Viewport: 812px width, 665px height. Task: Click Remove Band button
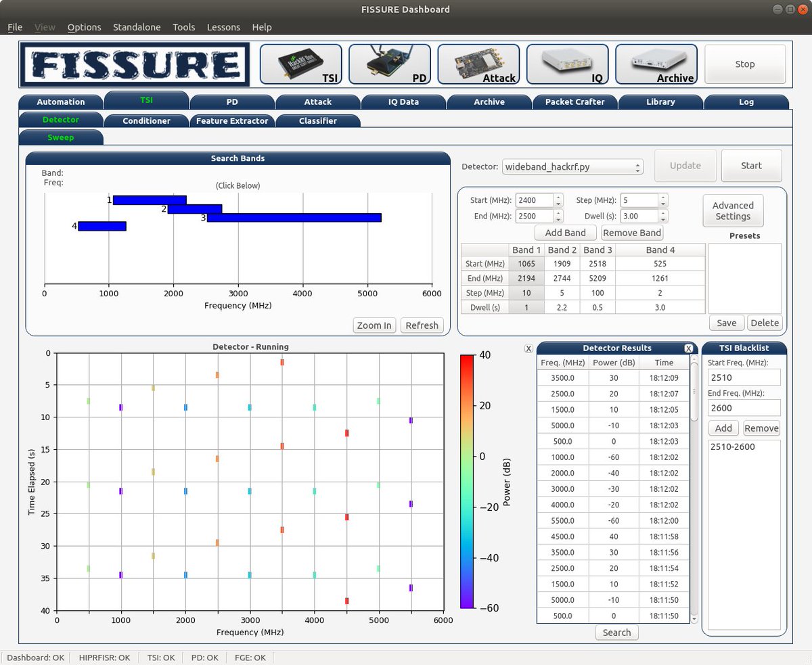(632, 233)
